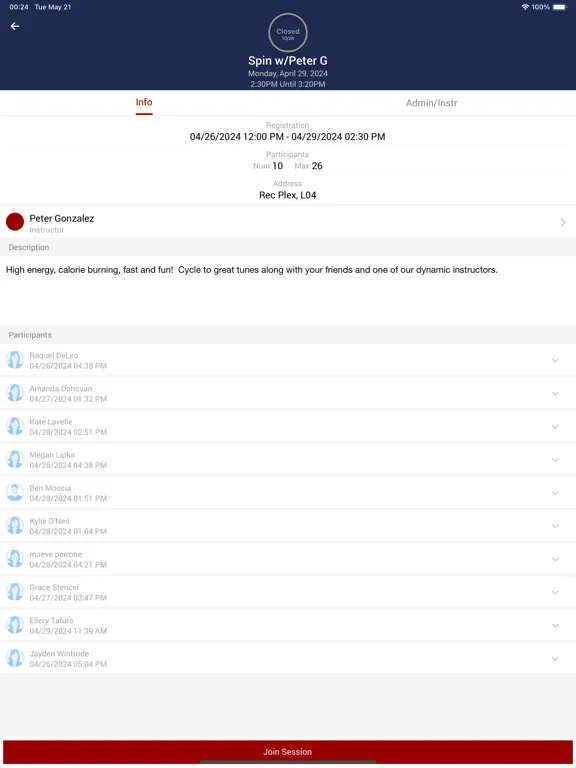Tap the 2:30PM Until 3:20PM time
The width and height of the screenshot is (576, 768).
click(x=288, y=84)
